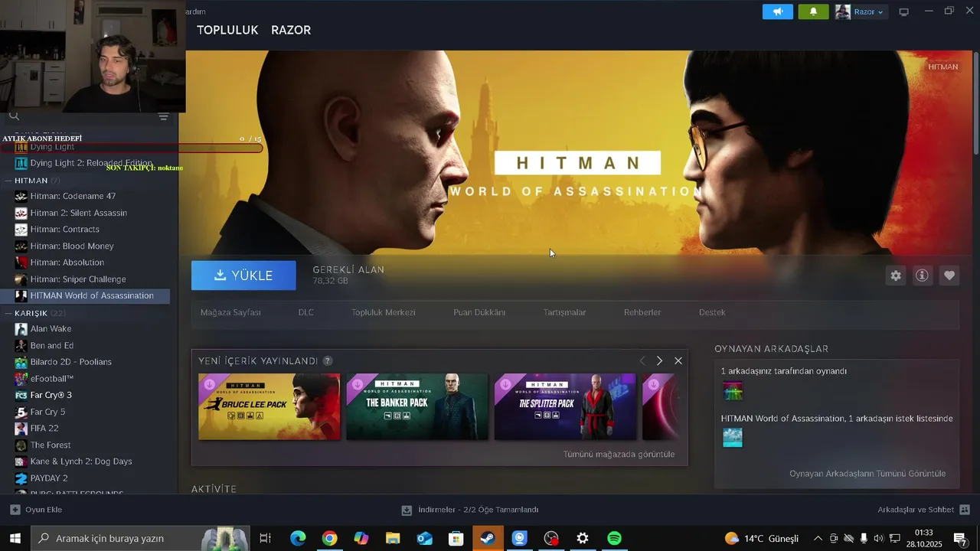This screenshot has height=551, width=980.
Task: Open the help icon beside Yeni İçerik Yayınlandı
Action: click(x=328, y=360)
